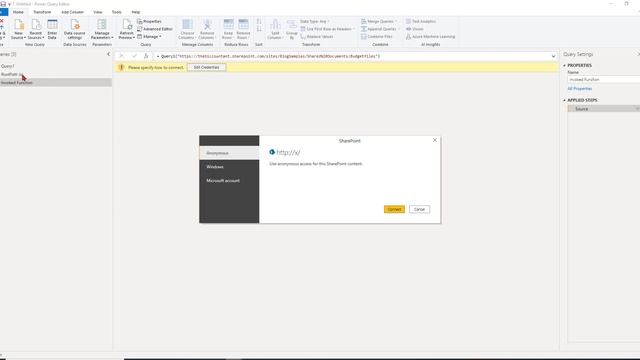Screen dimensions: 640x360
Task: Cancel formula edit with X
Action: click(121, 56)
